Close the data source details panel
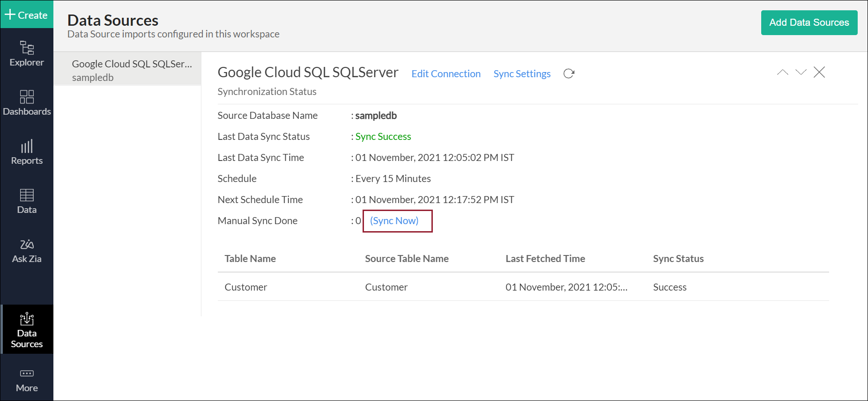This screenshot has height=401, width=868. pos(819,72)
